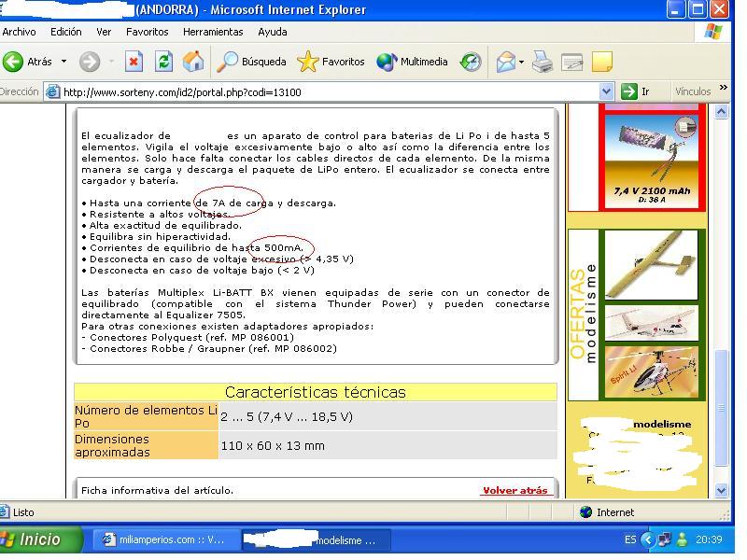Screen dimensions: 747x560
Task: Click the Dimensiones aproximadas cell
Action: [147, 446]
